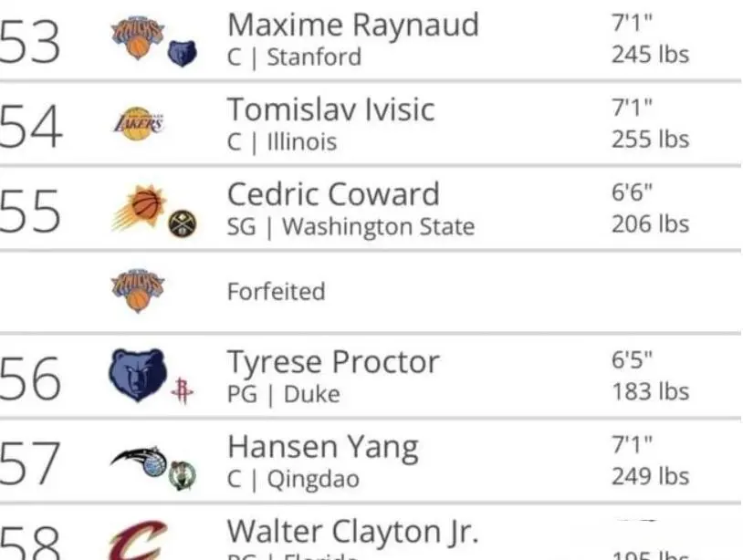Image resolution: width=743 pixels, height=560 pixels.
Task: Select the Lakers logo at pick 54
Action: click(x=139, y=123)
